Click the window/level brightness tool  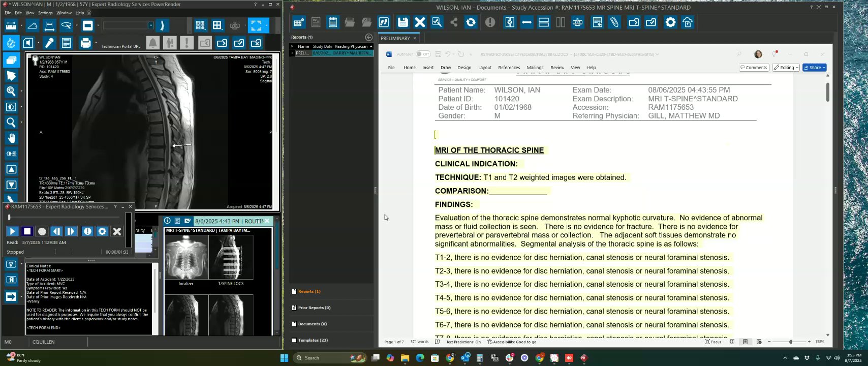(11, 107)
